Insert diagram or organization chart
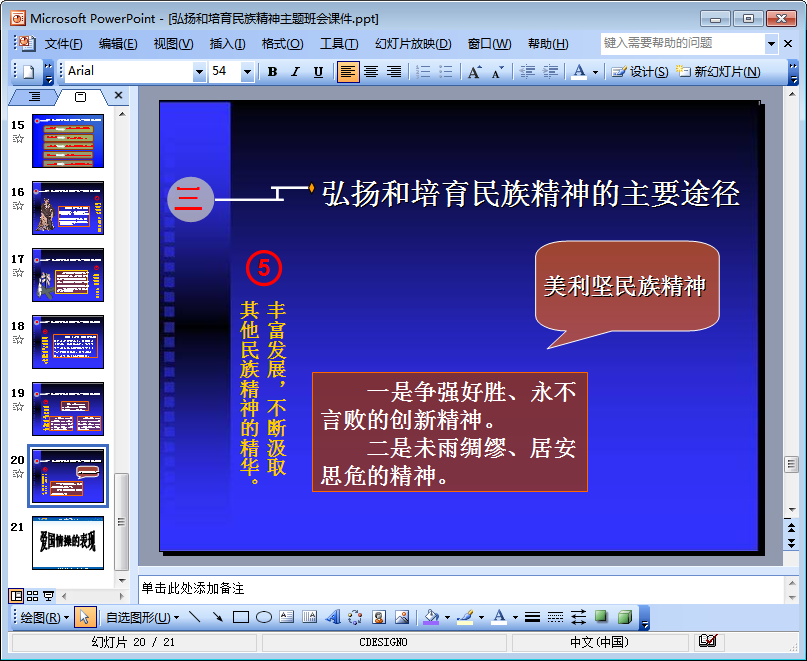807x661 pixels. [355, 617]
